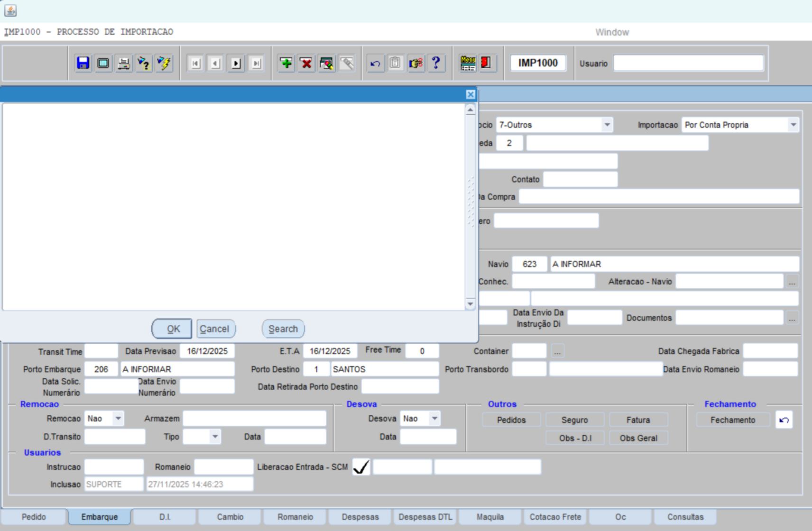Click the Enter Query icon
The height and width of the screenshot is (531, 812).
click(144, 63)
